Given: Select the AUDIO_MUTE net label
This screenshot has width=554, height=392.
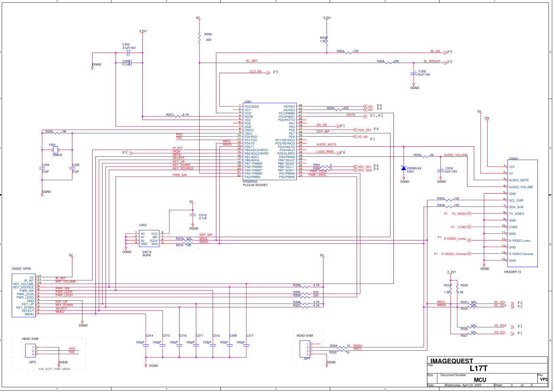Looking at the screenshot, I should click(326, 144).
